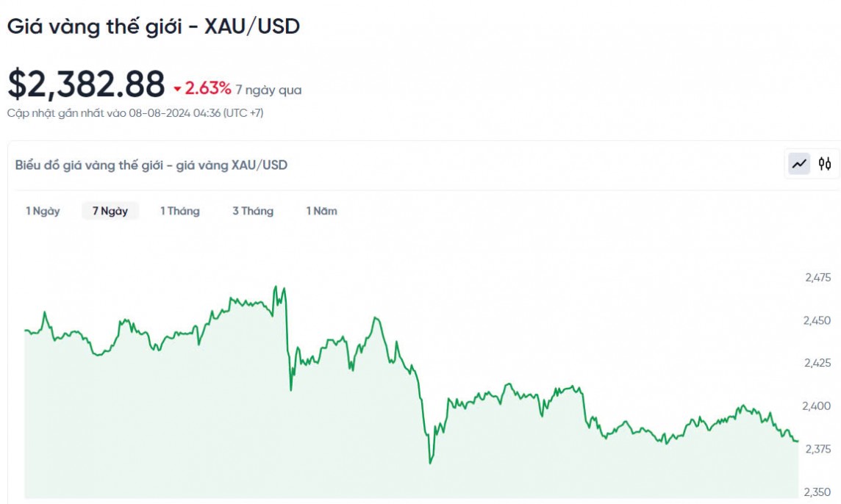Click the "7 ngày qua" period text

coord(268,90)
